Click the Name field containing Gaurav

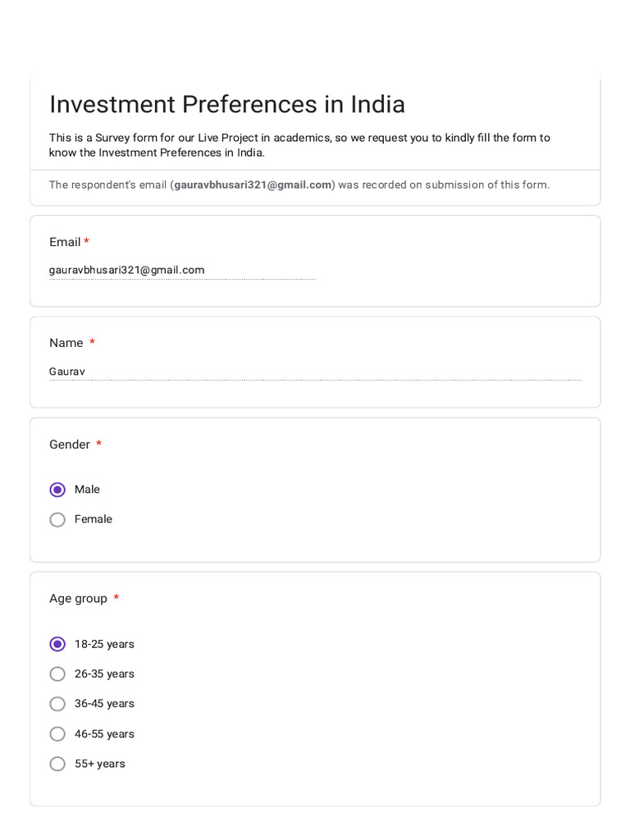click(315, 372)
